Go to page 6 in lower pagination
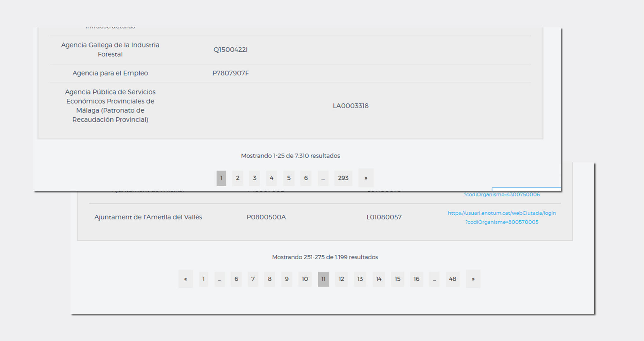Screen dimensions: 644x341 point(236,279)
